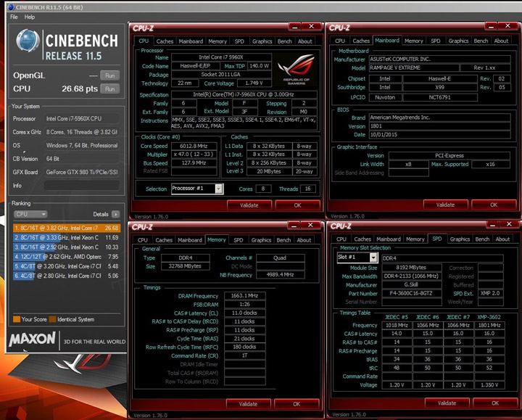This screenshot has width=522, height=420.
Task: Click the Info text field in Your System
Action: tap(82, 186)
